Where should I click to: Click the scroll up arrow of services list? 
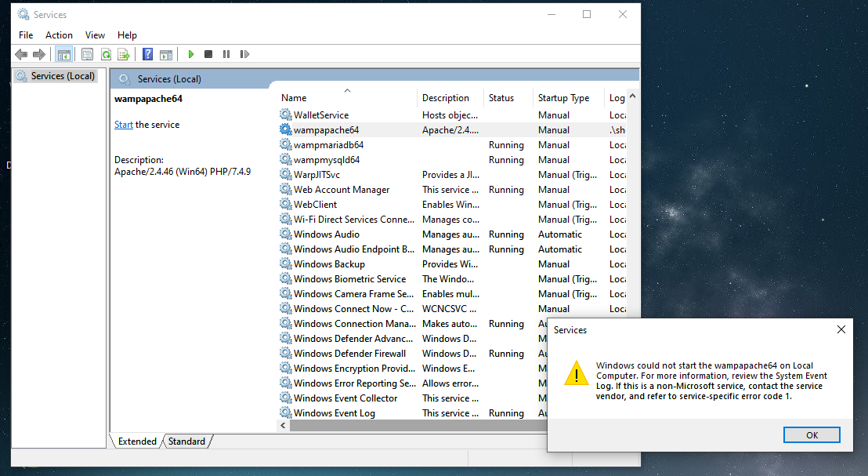[633, 96]
